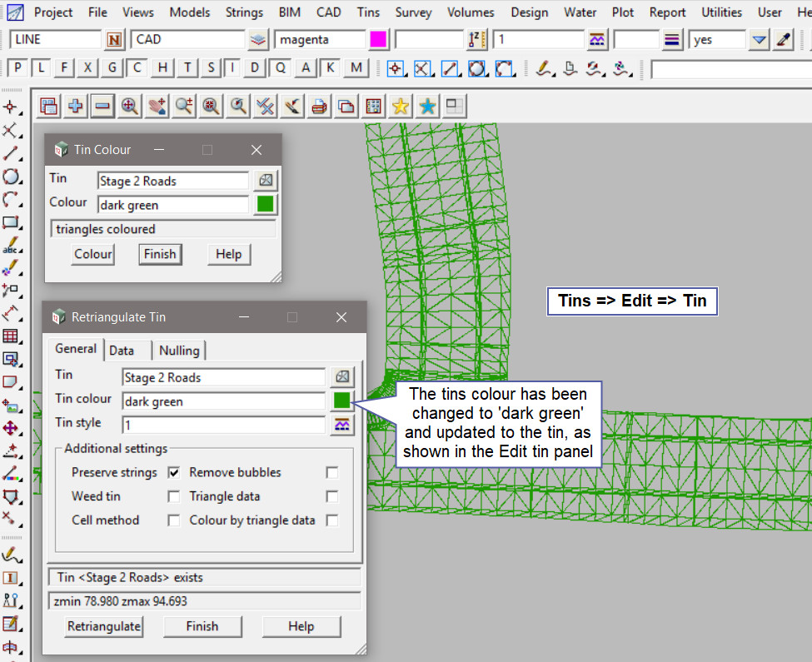Click the Tin colour 'dark green' text field
Screen dimensions: 812x662
pos(222,401)
